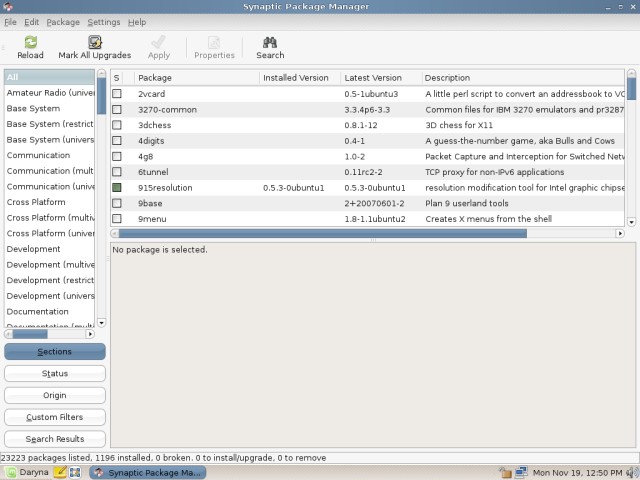
Task: Select the plain Cross Platform section
Action: pos(49,202)
